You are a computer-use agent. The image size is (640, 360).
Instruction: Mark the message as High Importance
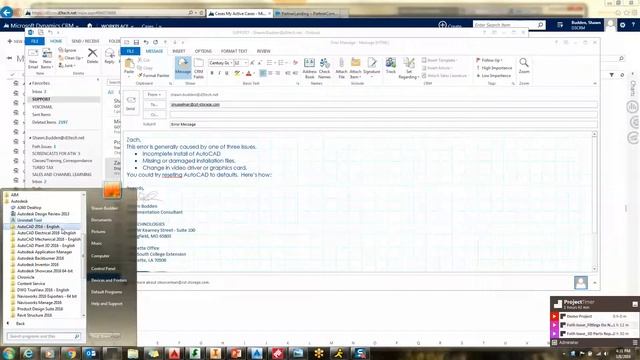pos(494,68)
